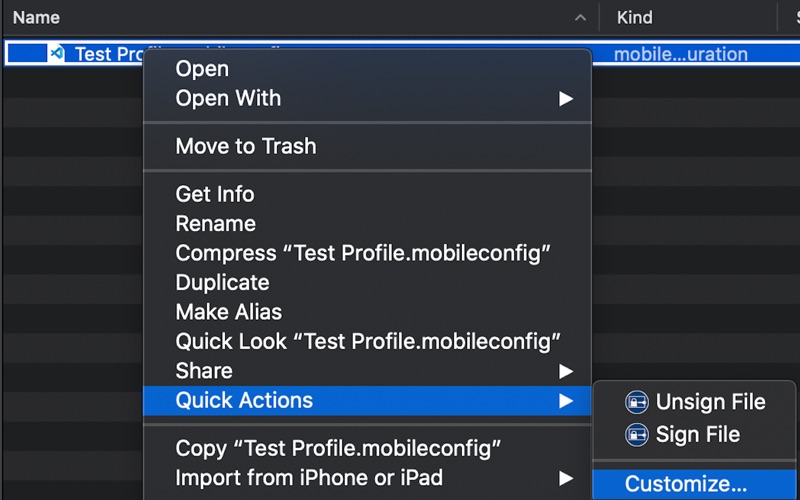Compress "Test Profile.mobileconfig" menu option

point(364,253)
